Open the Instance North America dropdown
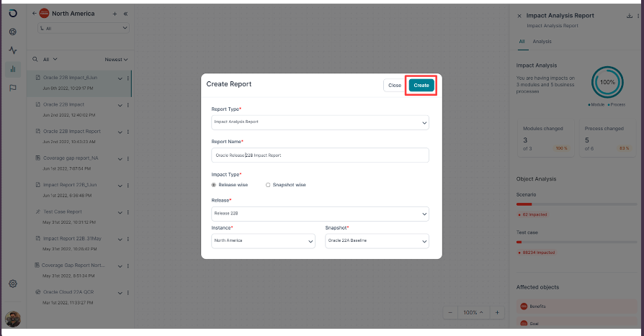Viewport: 644px width, 336px height. [263, 241]
